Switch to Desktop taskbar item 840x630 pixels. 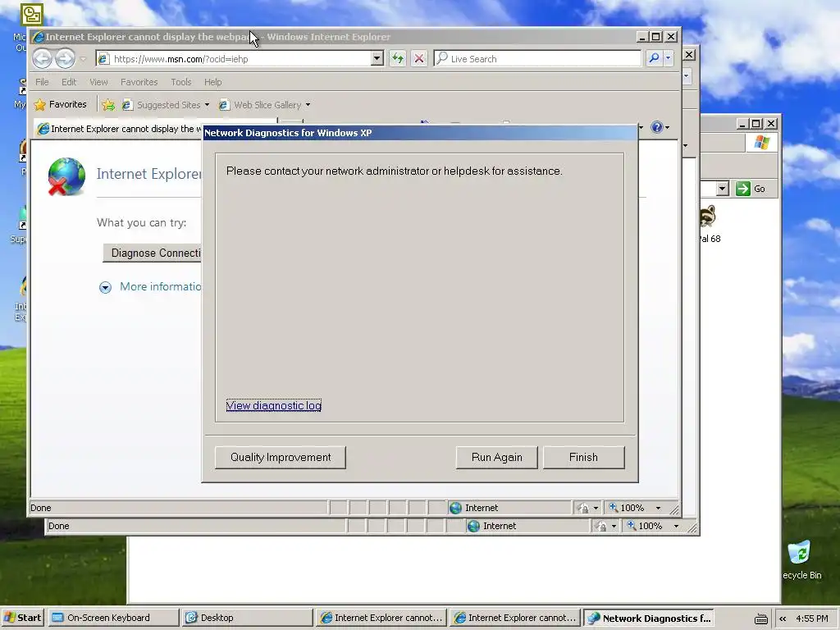pyautogui.click(x=247, y=618)
